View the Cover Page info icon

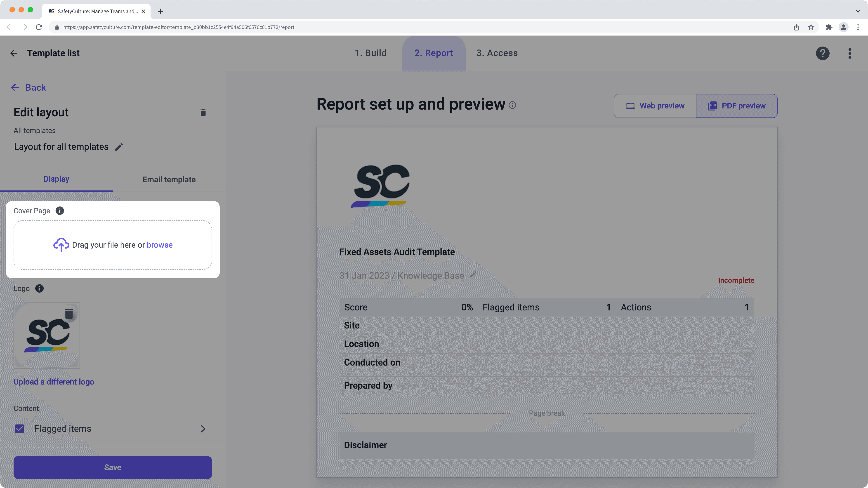click(60, 211)
